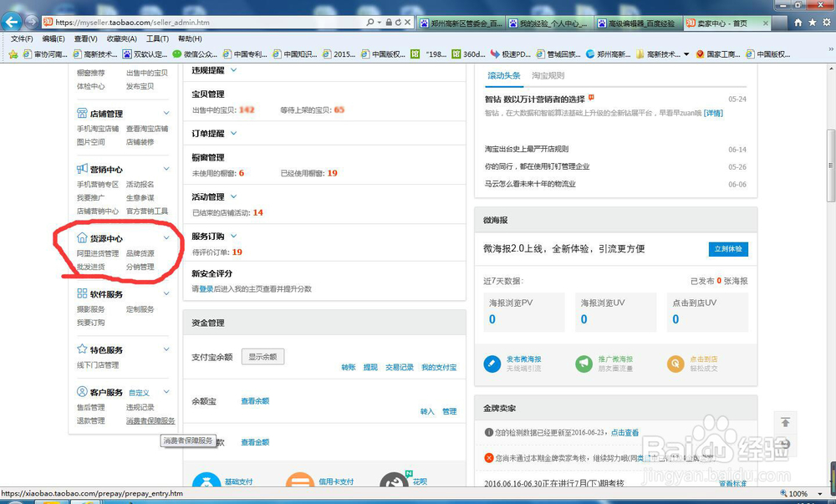The height and width of the screenshot is (504, 836).
Task: Open the 查看(V) menu
Action: pos(85,39)
